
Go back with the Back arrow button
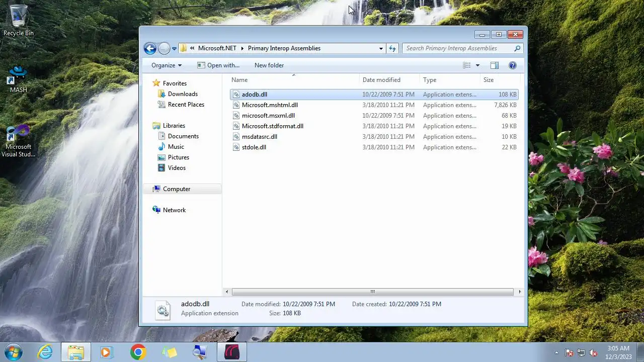click(150, 48)
